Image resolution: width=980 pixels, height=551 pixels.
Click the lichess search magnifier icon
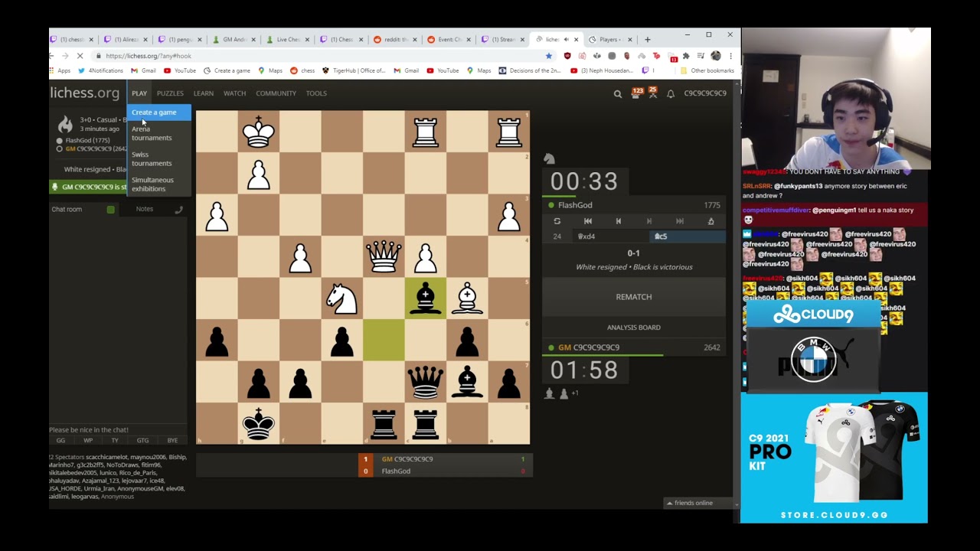point(617,94)
